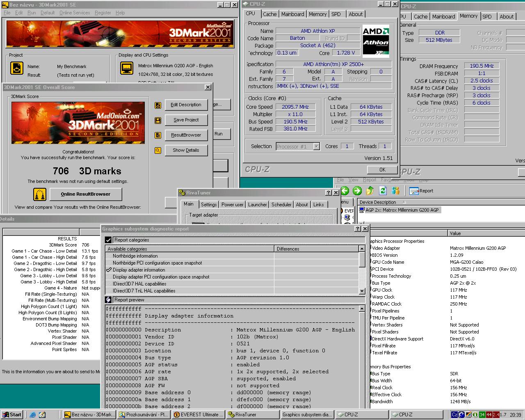This screenshot has height=420, width=525.
Task: Click the green 34 temperature tray icon
Action: (482, 415)
